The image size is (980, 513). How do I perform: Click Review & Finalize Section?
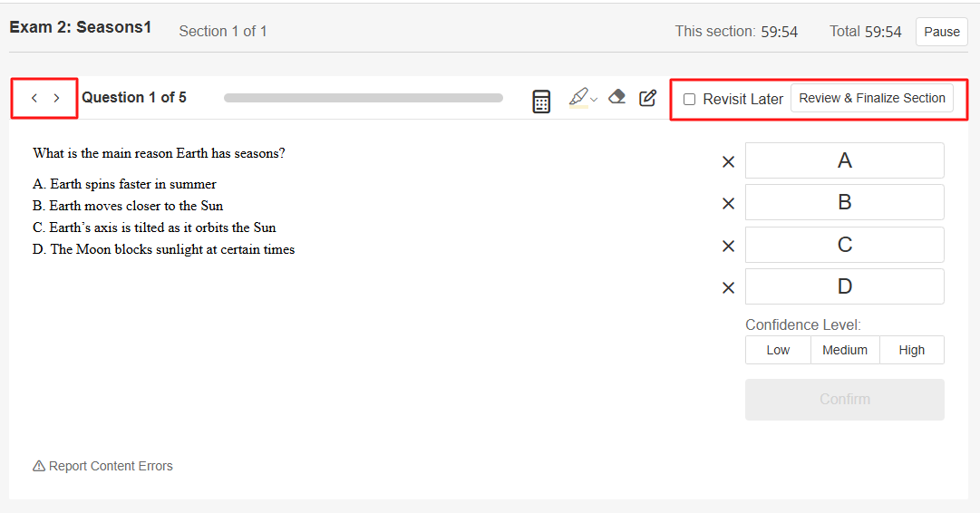pos(872,98)
